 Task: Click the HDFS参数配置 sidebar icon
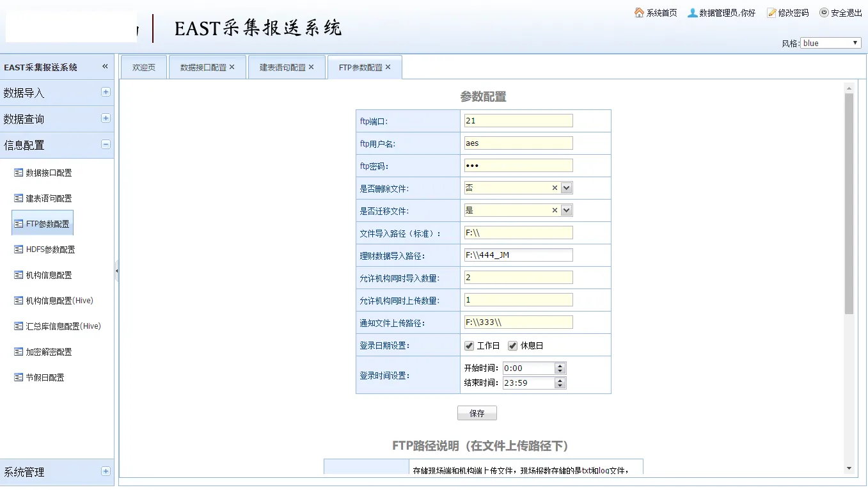[x=19, y=249]
